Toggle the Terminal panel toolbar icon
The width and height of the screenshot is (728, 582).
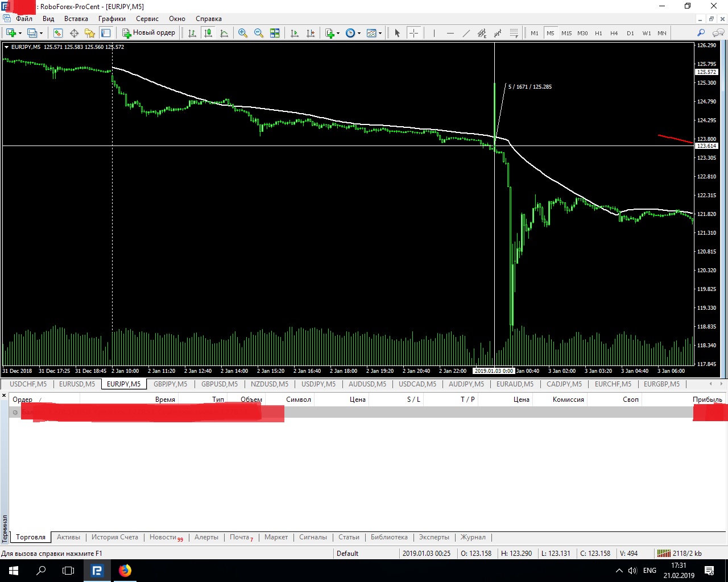tap(106, 33)
